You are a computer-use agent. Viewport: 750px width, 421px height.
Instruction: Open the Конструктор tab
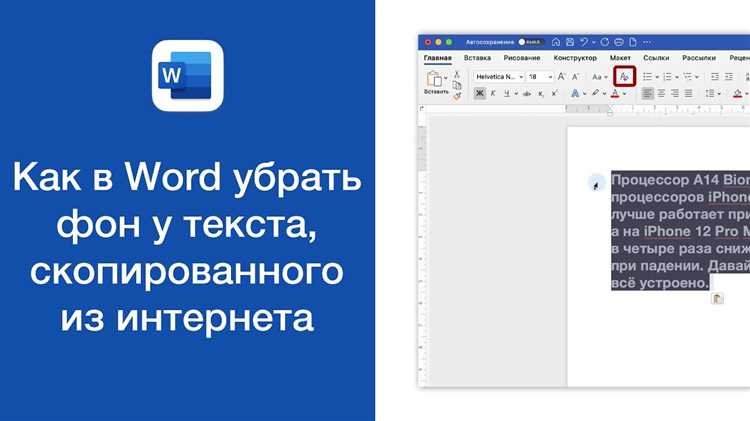pos(575,58)
